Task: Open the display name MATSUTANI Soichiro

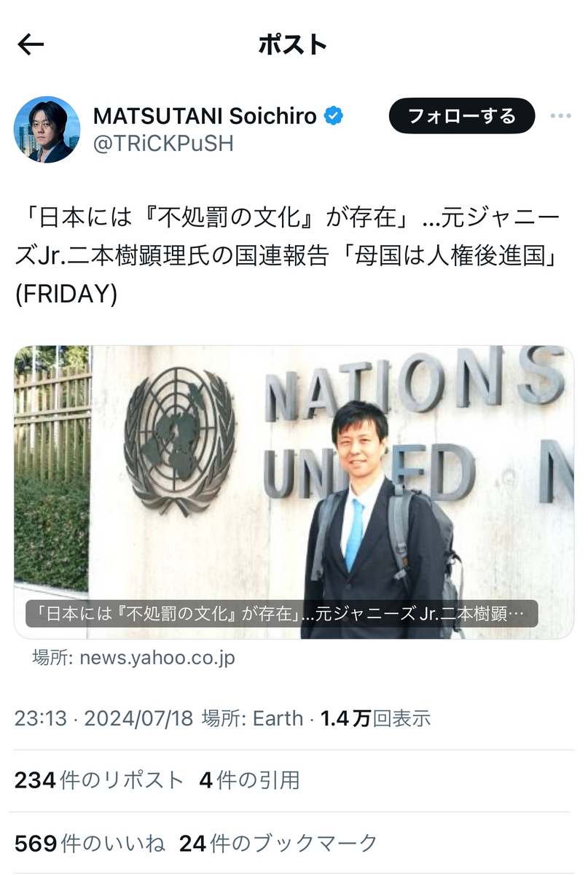Action: coord(205,115)
